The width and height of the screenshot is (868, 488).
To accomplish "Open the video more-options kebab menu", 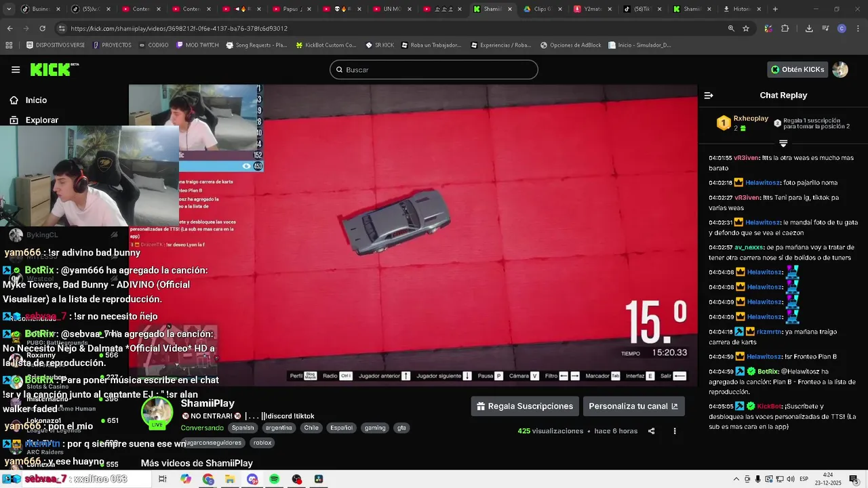I will coord(674,431).
